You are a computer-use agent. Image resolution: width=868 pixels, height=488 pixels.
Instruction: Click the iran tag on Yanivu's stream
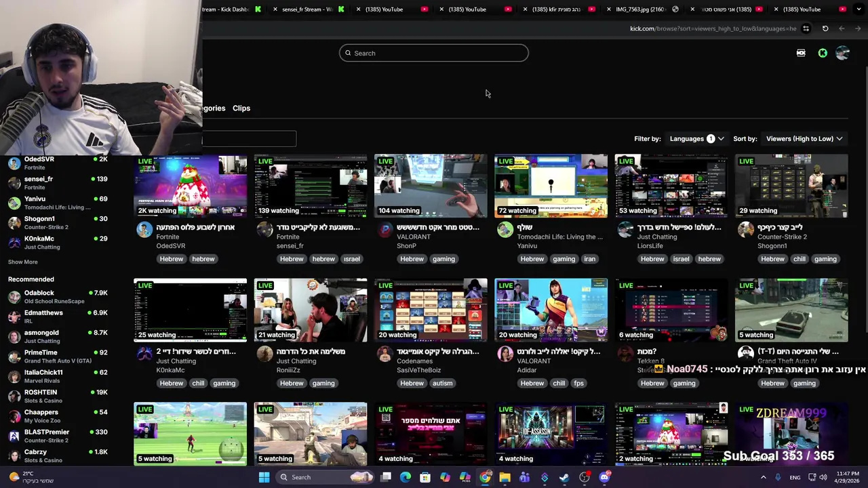click(589, 259)
